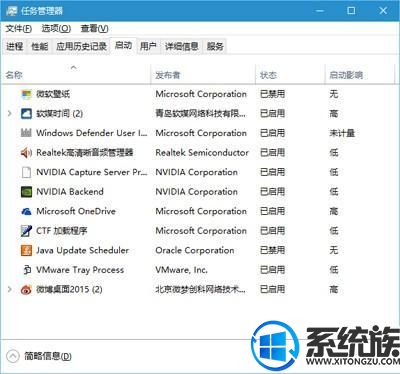Switch to the 用户 tab

pos(148,46)
